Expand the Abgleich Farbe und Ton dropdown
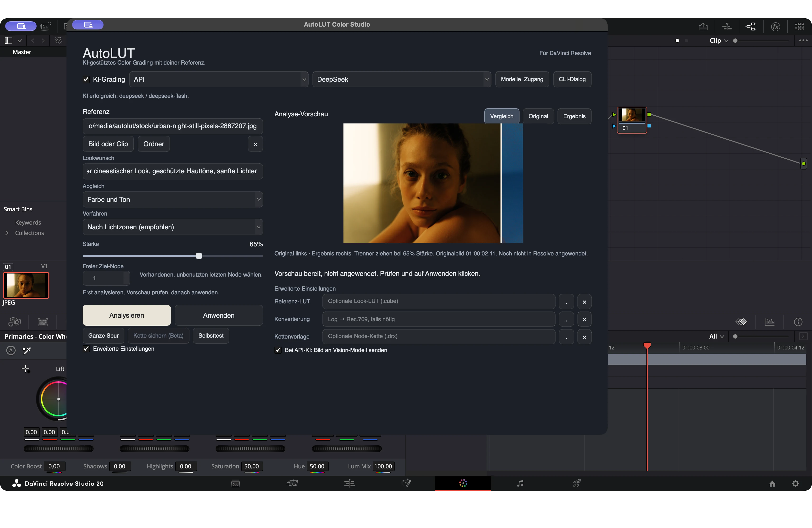Image resolution: width=812 pixels, height=528 pixels. [173, 199]
